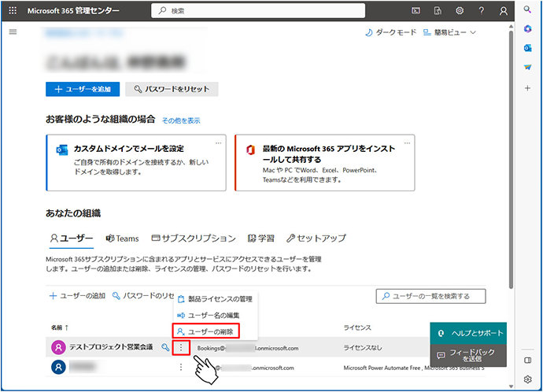Open 最新の Microsoft 365 アプリをインストール card

click(x=325, y=163)
